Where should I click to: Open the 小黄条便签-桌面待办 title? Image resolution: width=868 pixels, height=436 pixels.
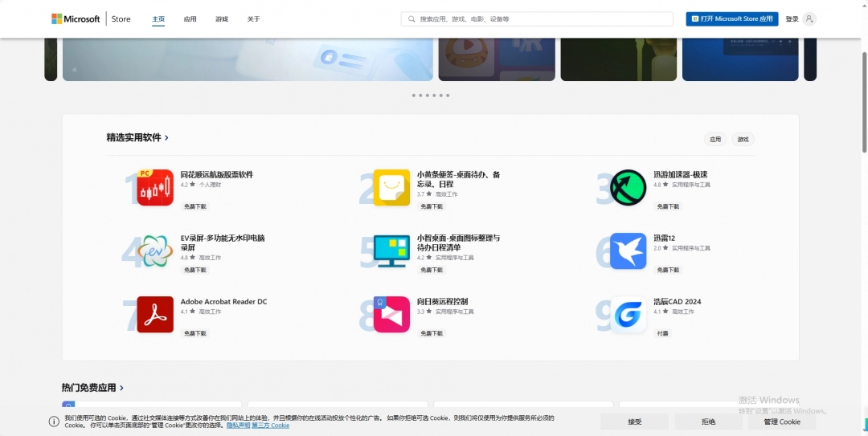458,179
